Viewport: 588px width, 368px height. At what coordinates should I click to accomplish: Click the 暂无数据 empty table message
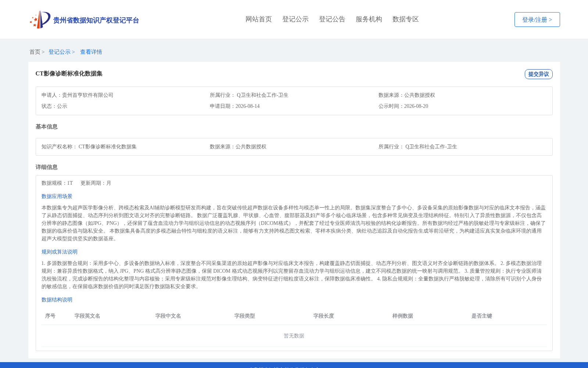click(294, 336)
